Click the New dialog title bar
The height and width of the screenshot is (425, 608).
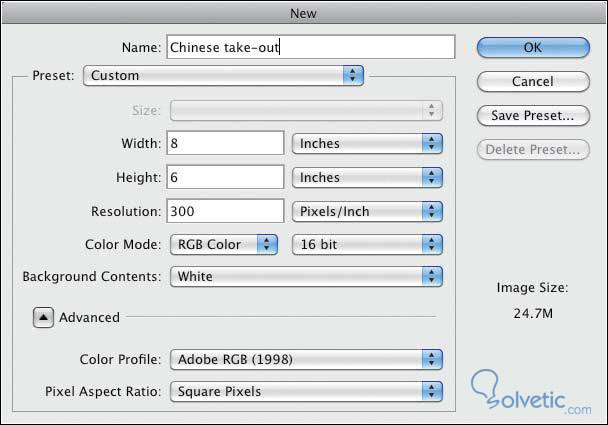pos(304,13)
